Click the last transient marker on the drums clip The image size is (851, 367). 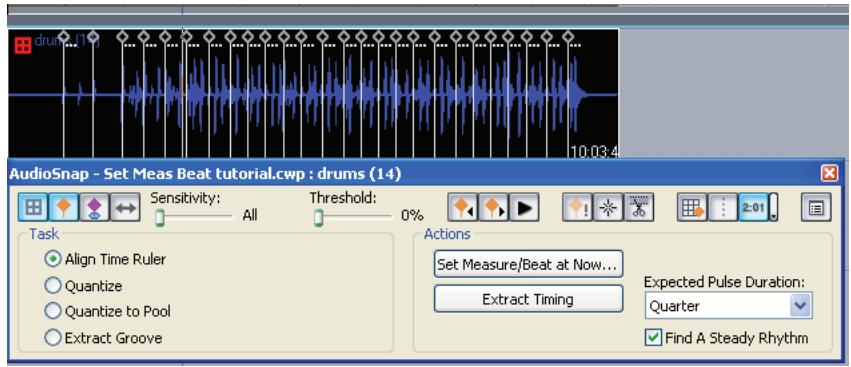[x=568, y=36]
